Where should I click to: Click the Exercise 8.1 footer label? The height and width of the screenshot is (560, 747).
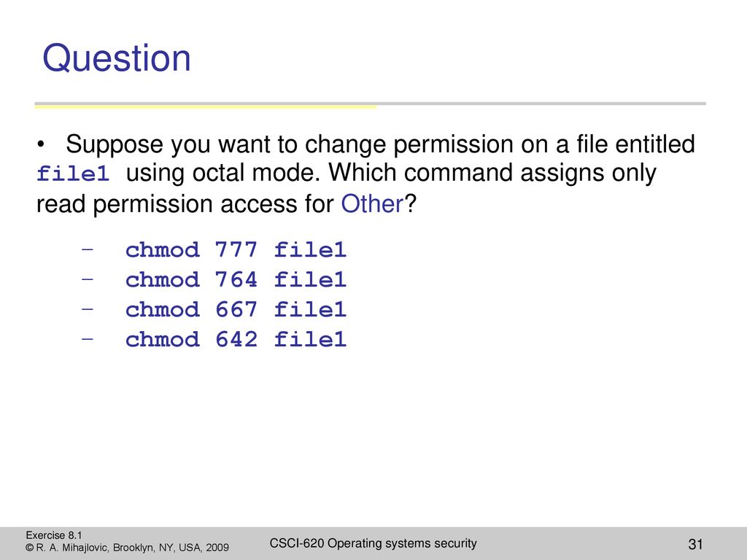(54, 535)
